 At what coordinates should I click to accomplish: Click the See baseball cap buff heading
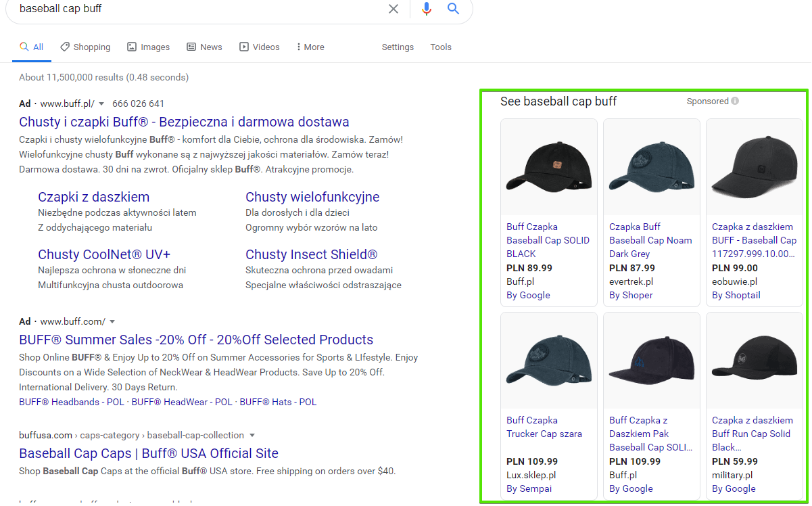558,101
